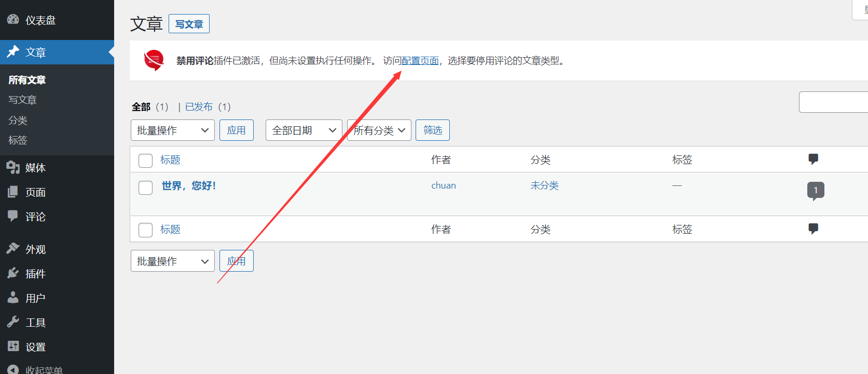This screenshot has width=868, height=374.
Task: Open 评论 in the sidebar
Action: tap(36, 217)
